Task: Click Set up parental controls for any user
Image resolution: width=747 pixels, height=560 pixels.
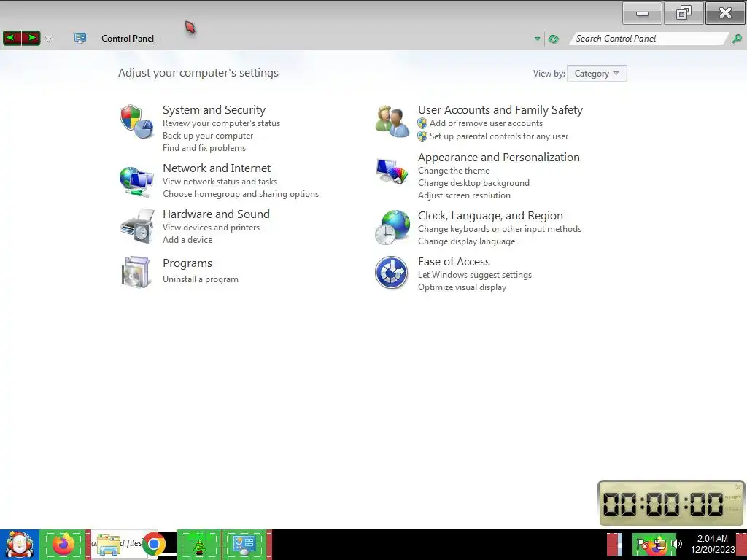Action: [x=499, y=136]
